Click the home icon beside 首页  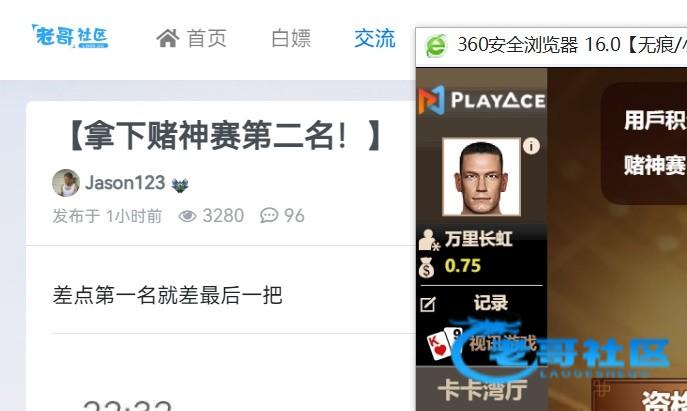[x=168, y=38]
